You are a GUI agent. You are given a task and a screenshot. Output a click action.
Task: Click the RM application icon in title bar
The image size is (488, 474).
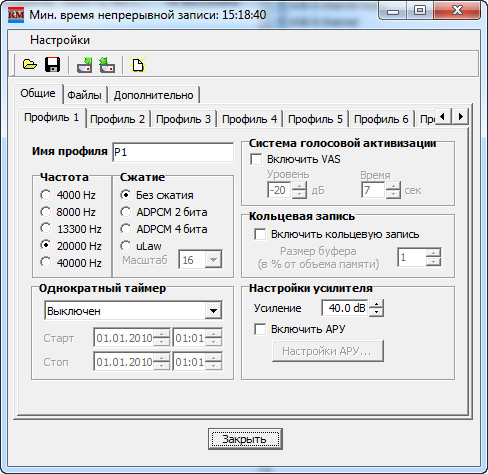tap(16, 15)
